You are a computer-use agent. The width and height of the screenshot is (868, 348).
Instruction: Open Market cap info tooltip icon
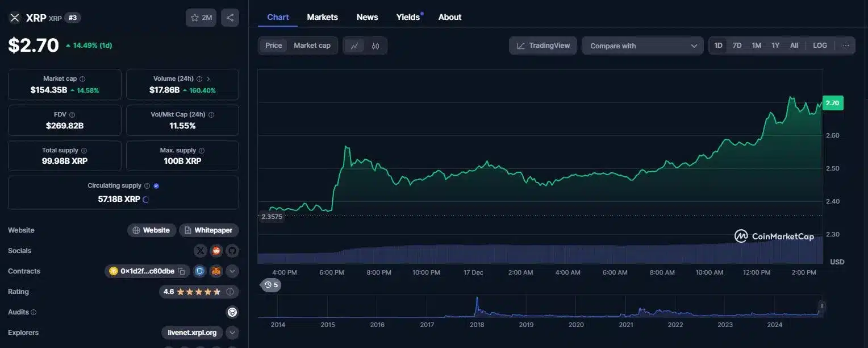tap(82, 79)
